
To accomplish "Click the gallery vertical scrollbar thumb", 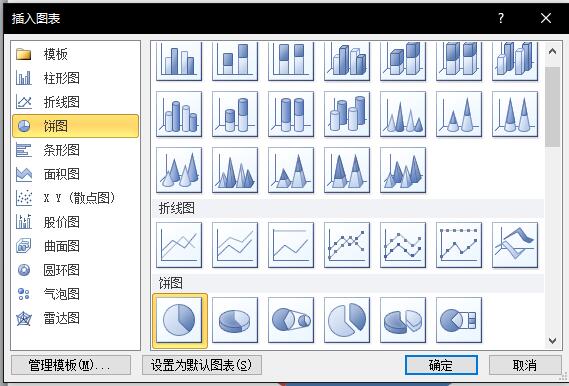I will (552, 107).
